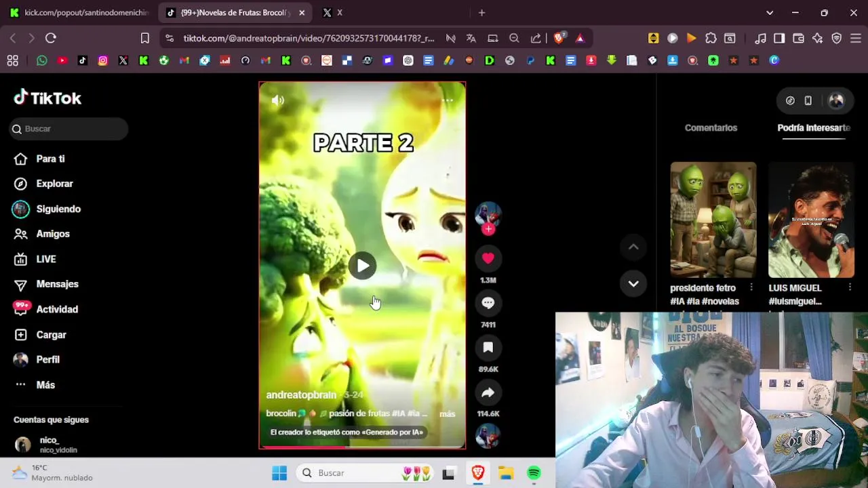Click the TikTok logo
The image size is (868, 488).
pyautogui.click(x=47, y=98)
